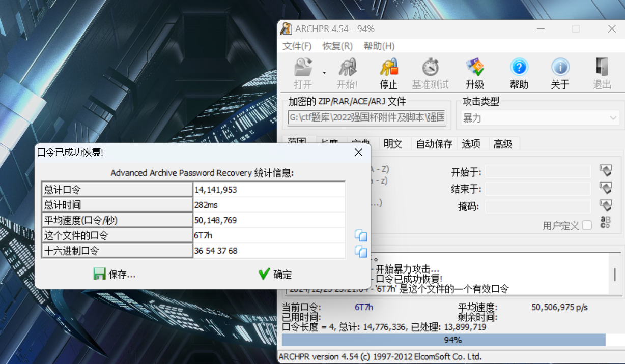Click the encrypted file path field
Image resolution: width=625 pixels, height=364 pixels.
coord(367,118)
